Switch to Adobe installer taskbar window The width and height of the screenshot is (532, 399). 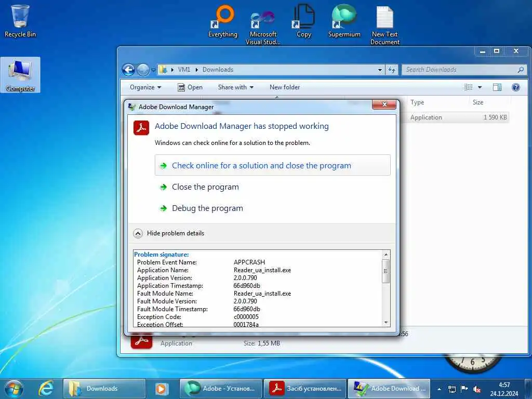tap(305, 389)
